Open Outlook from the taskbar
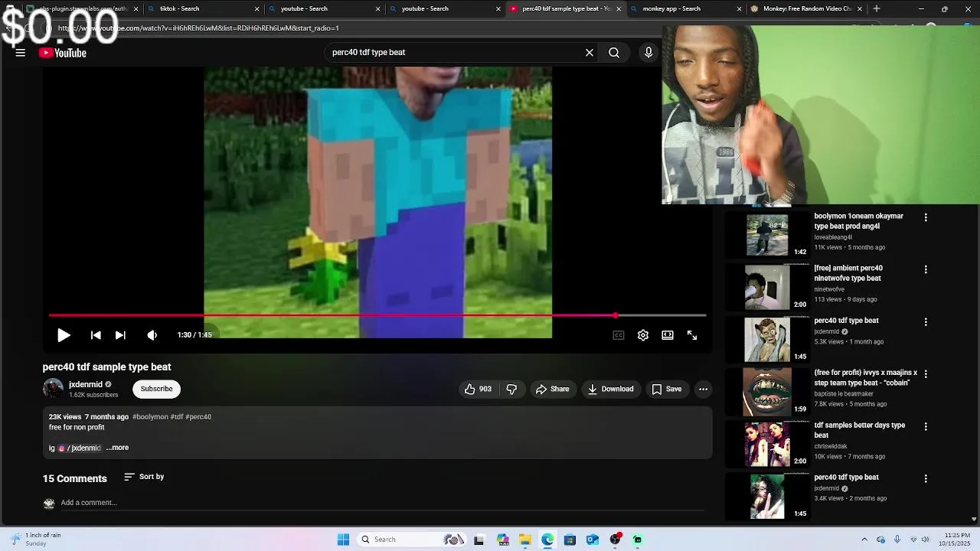The width and height of the screenshot is (980, 551). pos(593,540)
